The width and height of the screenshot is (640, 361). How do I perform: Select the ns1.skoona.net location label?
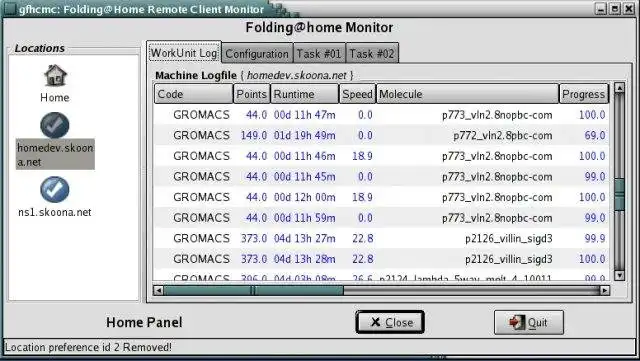55,212
